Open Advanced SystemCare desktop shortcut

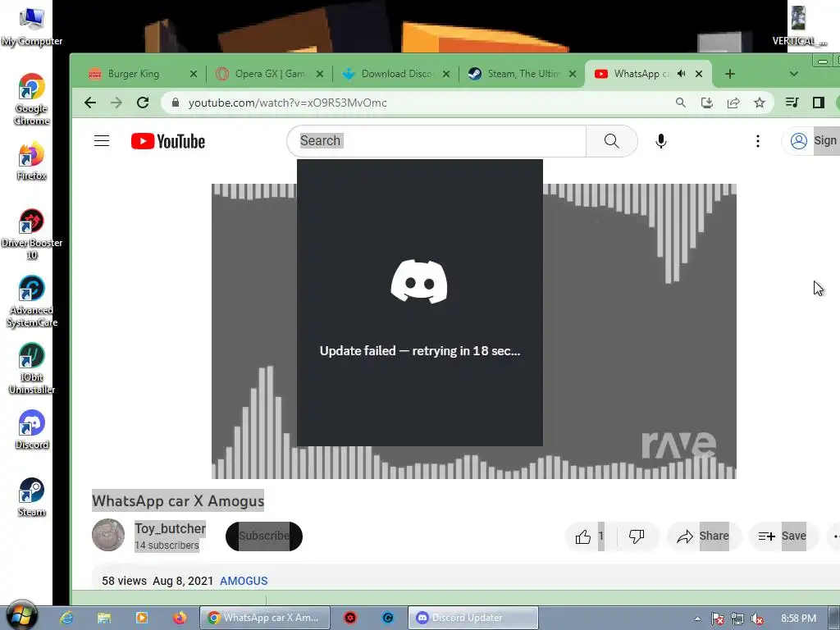pyautogui.click(x=32, y=302)
